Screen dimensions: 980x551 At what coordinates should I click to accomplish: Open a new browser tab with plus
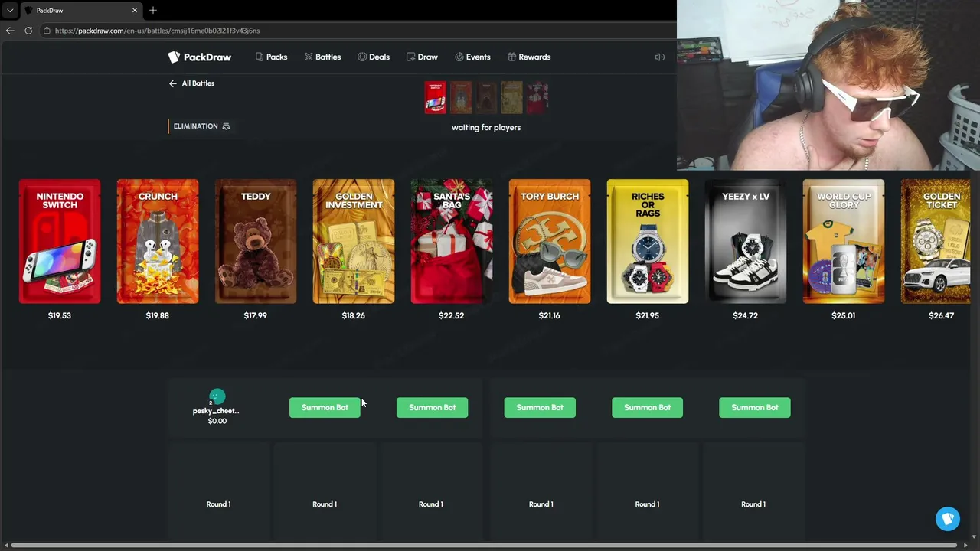coord(153,10)
